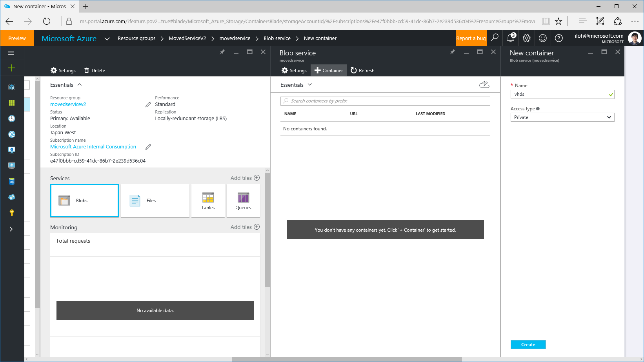
Task: Go to Blob service breadcrumb
Action: 277,38
